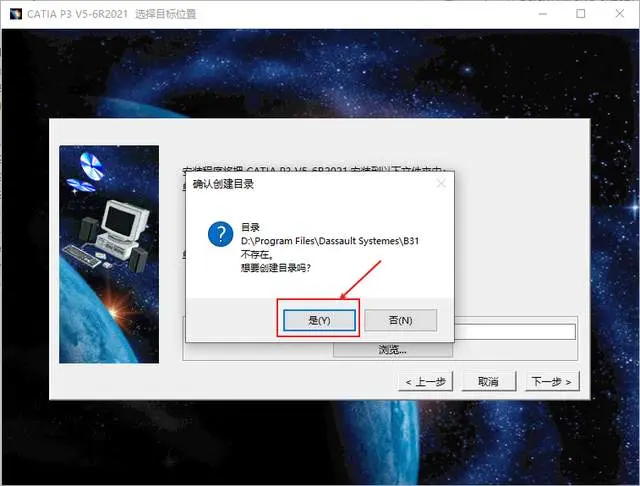
Task: Go back with the 上一步 button
Action: coord(425,382)
